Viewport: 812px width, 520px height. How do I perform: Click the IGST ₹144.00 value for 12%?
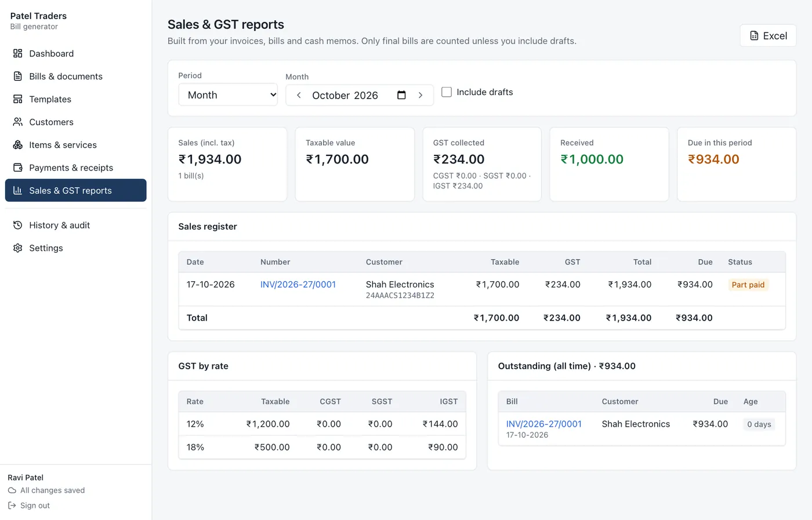[440, 424]
